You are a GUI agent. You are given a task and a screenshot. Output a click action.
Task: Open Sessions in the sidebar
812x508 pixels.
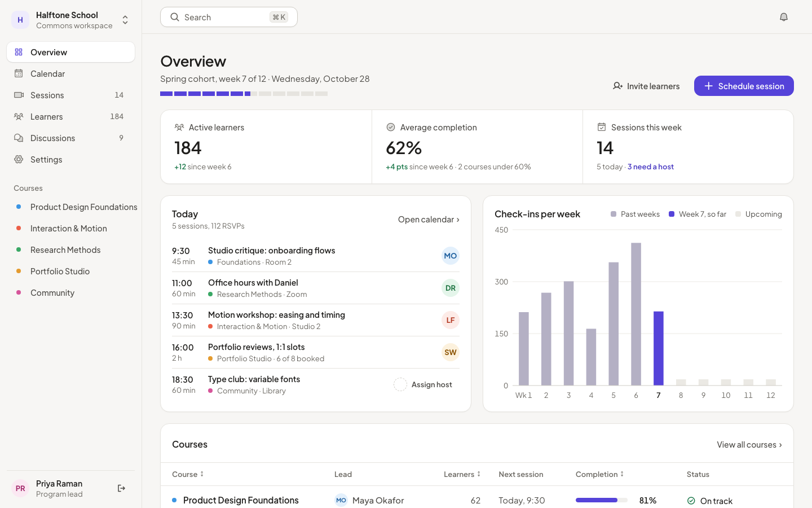(x=70, y=95)
